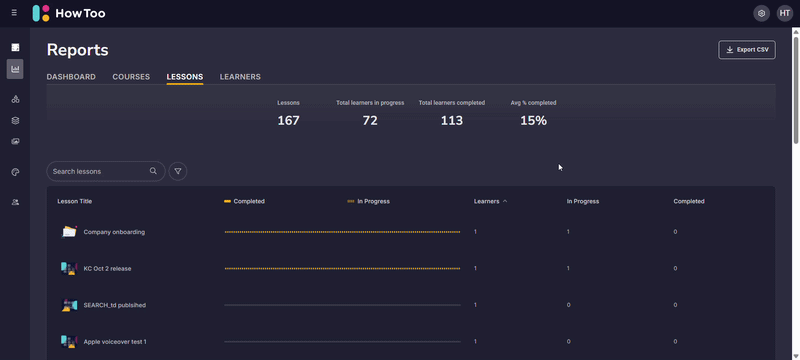800x360 pixels.
Task: Click the Total learners completed value 113
Action: 452,121
